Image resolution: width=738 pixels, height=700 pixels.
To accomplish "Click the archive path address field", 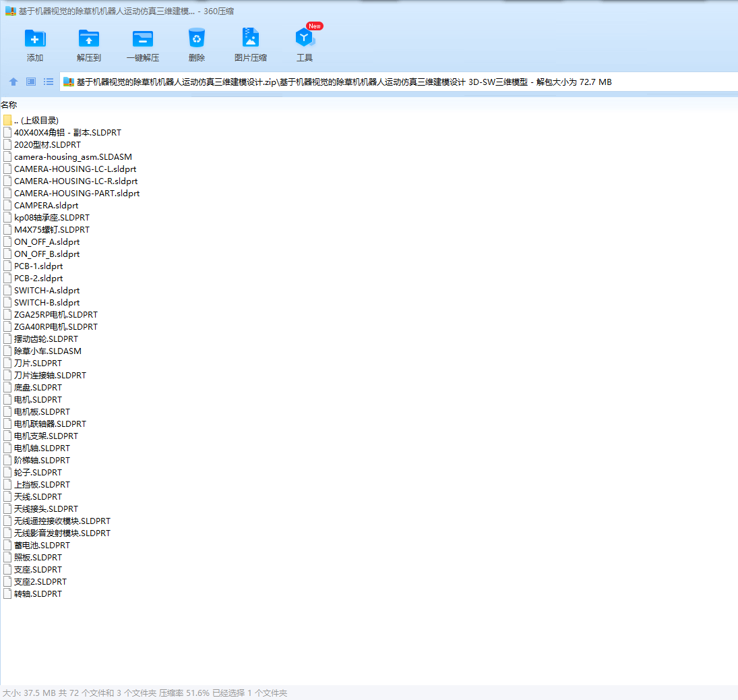I will tap(399, 82).
